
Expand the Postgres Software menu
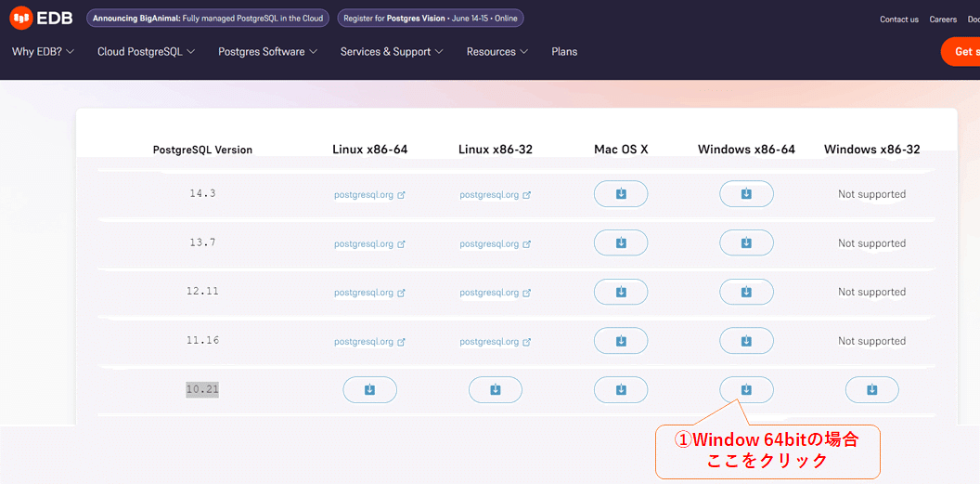(267, 52)
